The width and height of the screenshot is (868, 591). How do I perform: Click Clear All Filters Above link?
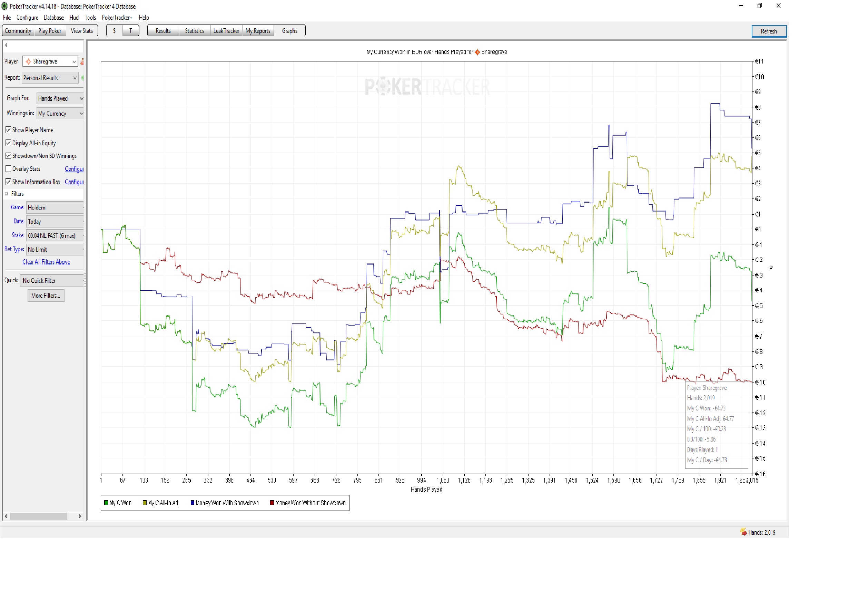point(46,262)
